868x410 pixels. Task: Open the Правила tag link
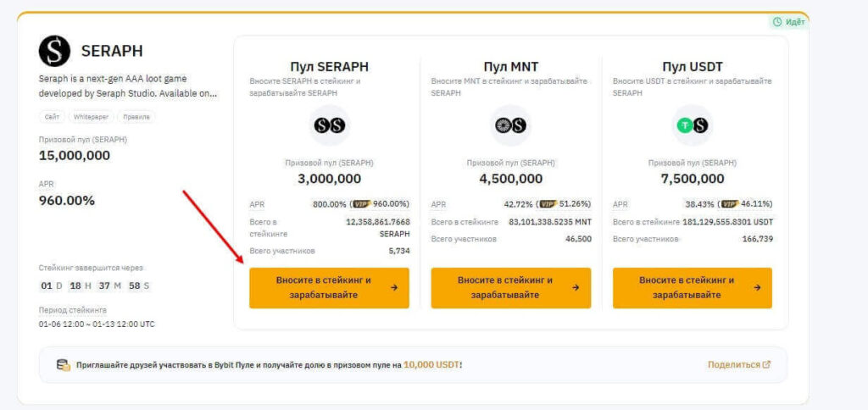pos(136,117)
